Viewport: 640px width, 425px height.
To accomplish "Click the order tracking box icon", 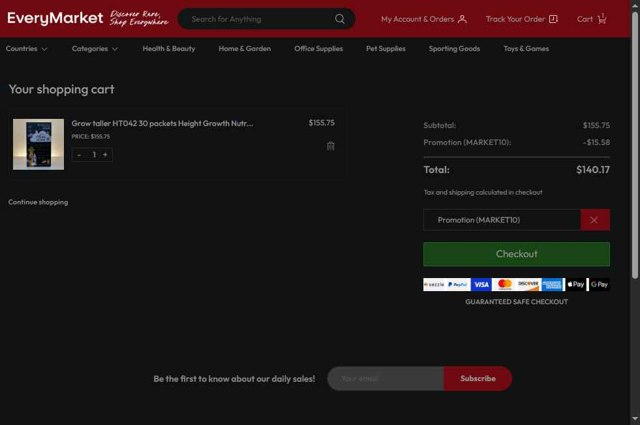I will 553,19.
